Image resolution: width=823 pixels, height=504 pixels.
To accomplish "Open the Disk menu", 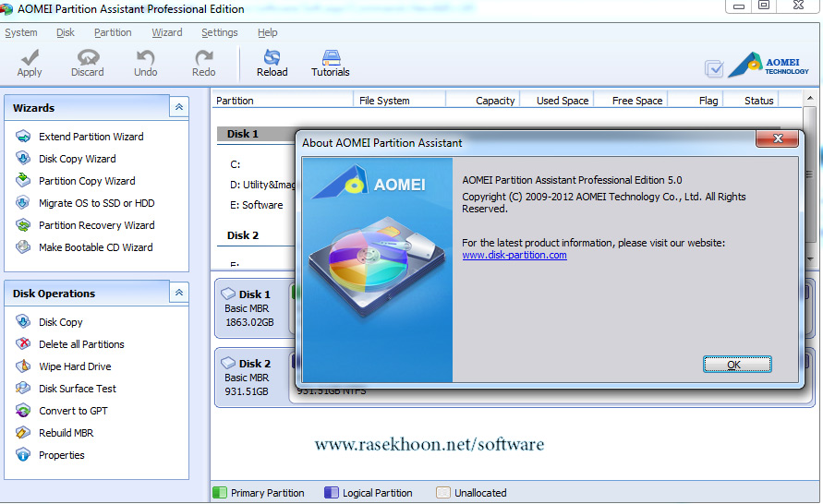I will coord(66,32).
